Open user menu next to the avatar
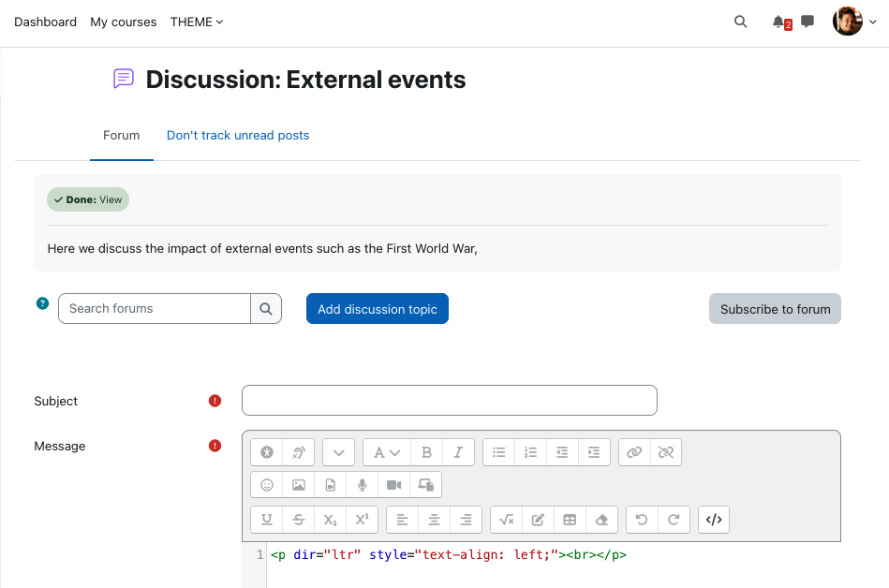This screenshot has height=588, width=889. (872, 22)
